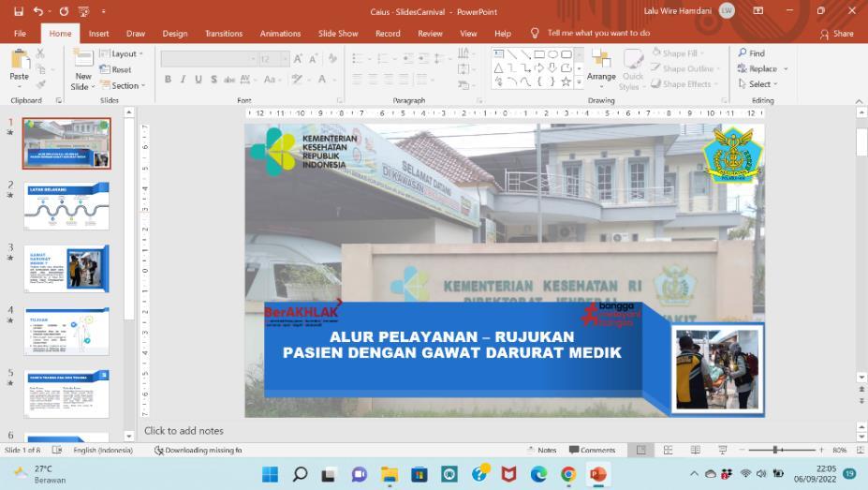Switch to Normal view icon

[x=641, y=450]
